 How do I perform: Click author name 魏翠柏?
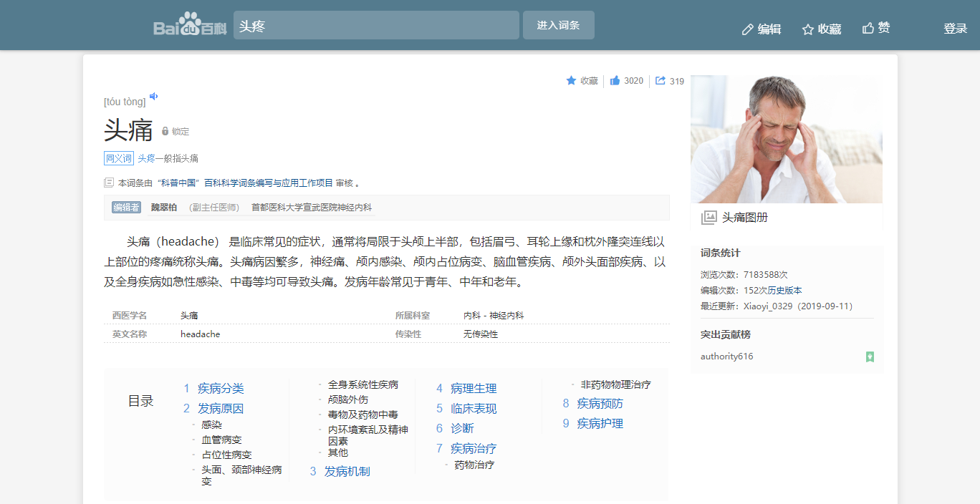click(164, 208)
